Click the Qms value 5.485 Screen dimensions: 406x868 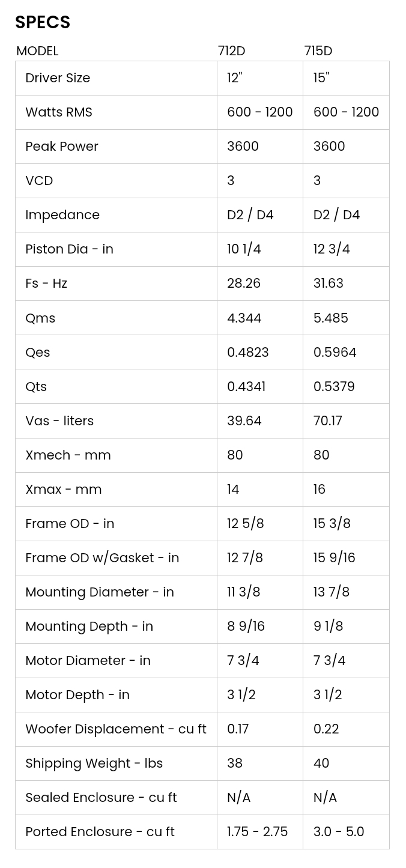[x=331, y=318]
